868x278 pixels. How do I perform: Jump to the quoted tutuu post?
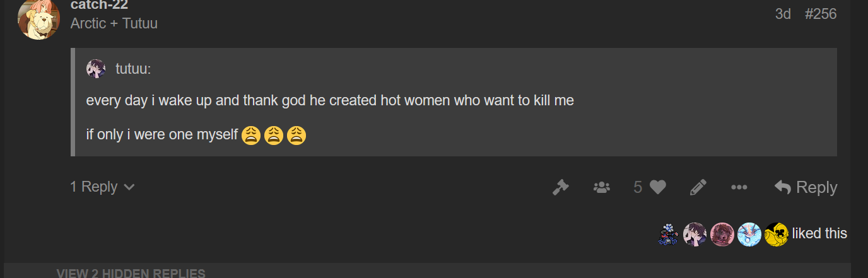(133, 69)
